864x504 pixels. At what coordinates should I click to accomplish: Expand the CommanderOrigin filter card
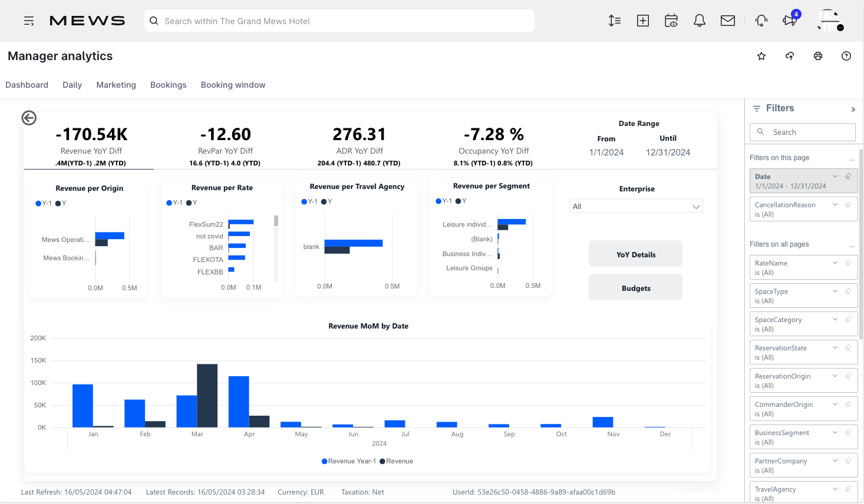(835, 404)
